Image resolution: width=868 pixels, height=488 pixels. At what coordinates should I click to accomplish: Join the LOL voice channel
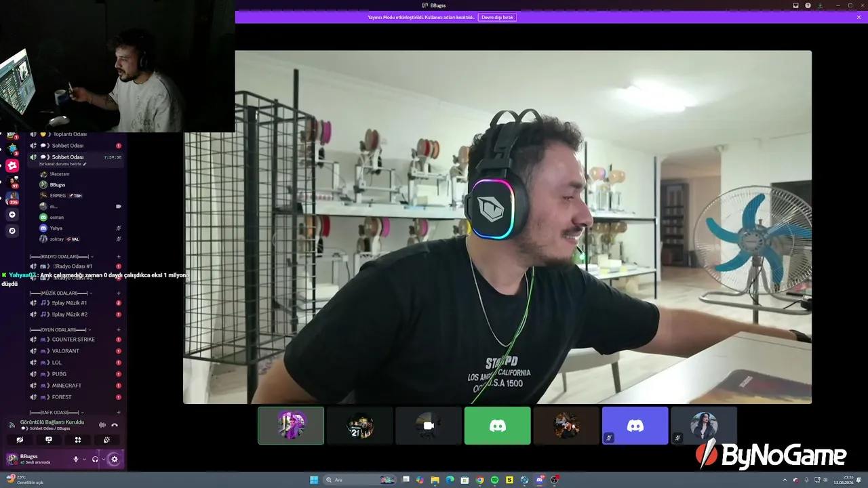click(76, 363)
